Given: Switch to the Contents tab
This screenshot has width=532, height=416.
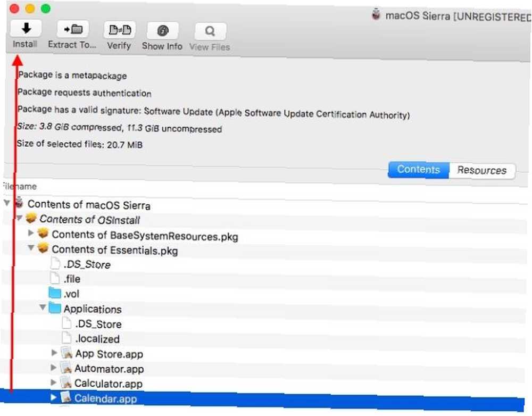Looking at the screenshot, I should click(419, 169).
